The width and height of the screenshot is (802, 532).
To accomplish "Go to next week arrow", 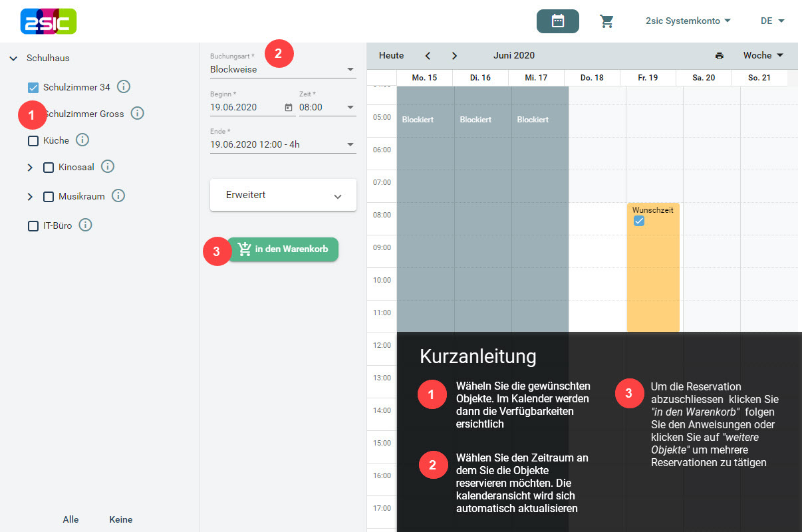I will tap(454, 56).
